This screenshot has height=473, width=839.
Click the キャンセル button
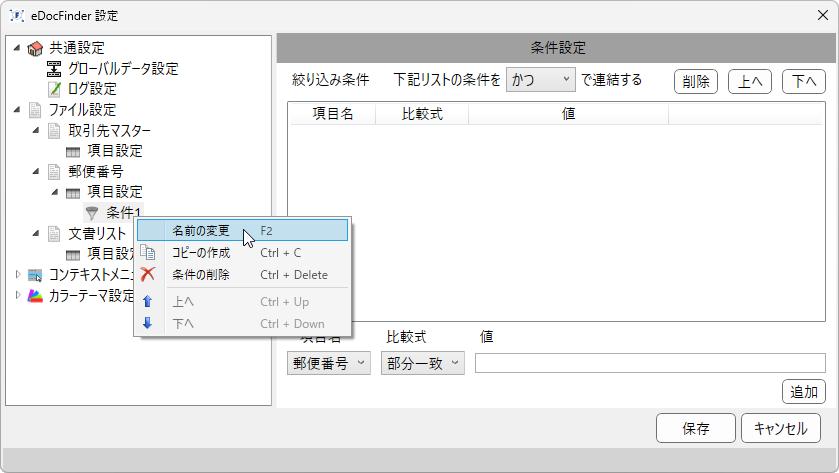tap(781, 428)
